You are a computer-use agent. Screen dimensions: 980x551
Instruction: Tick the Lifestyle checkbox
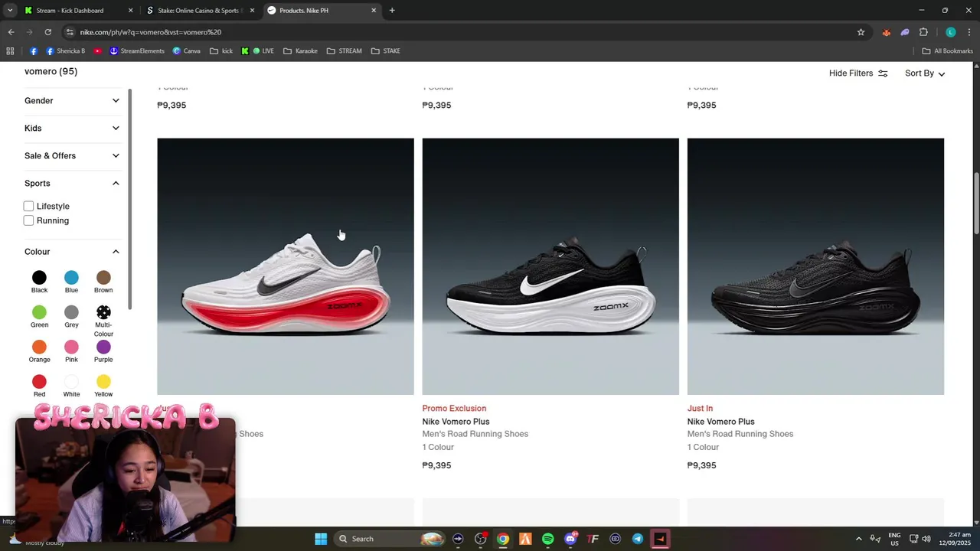coord(28,206)
